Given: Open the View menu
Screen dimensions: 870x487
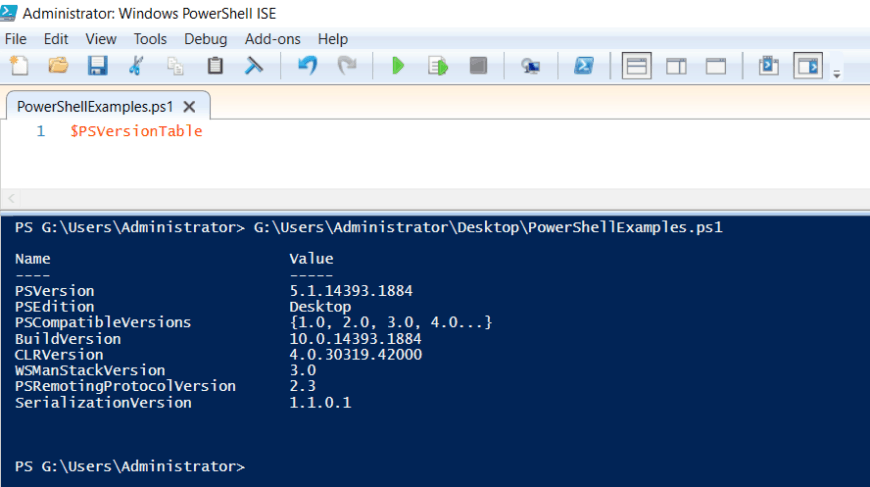Looking at the screenshot, I should (101, 39).
